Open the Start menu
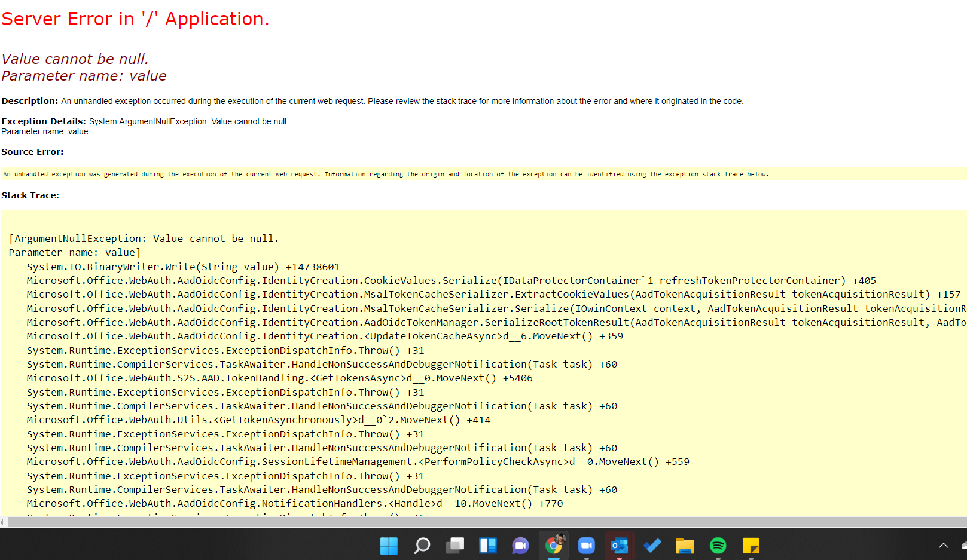 (x=389, y=546)
